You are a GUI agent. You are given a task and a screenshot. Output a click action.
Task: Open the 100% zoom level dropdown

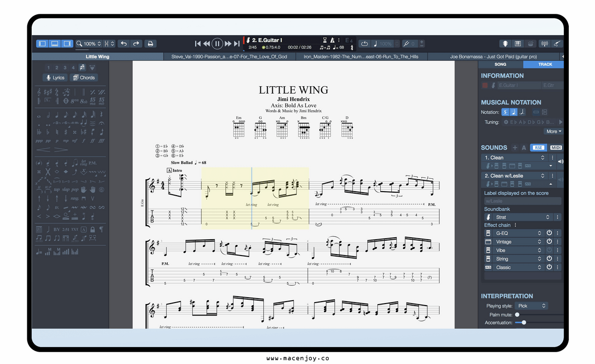click(x=89, y=44)
